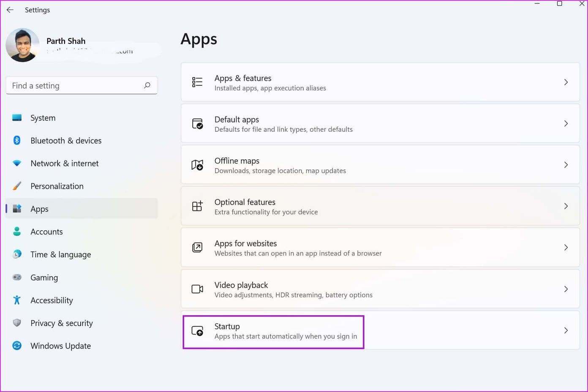Open Apps & features title
The image size is (588, 392).
point(243,78)
